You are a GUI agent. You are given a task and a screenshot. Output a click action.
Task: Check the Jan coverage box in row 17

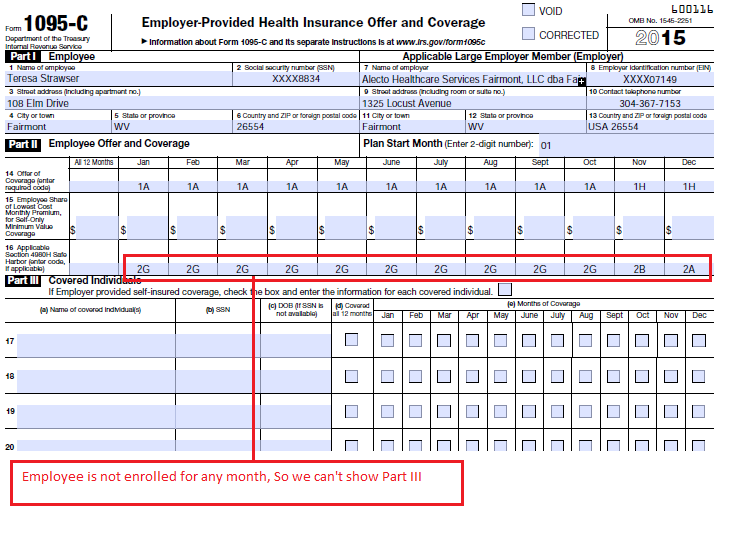pyautogui.click(x=387, y=340)
